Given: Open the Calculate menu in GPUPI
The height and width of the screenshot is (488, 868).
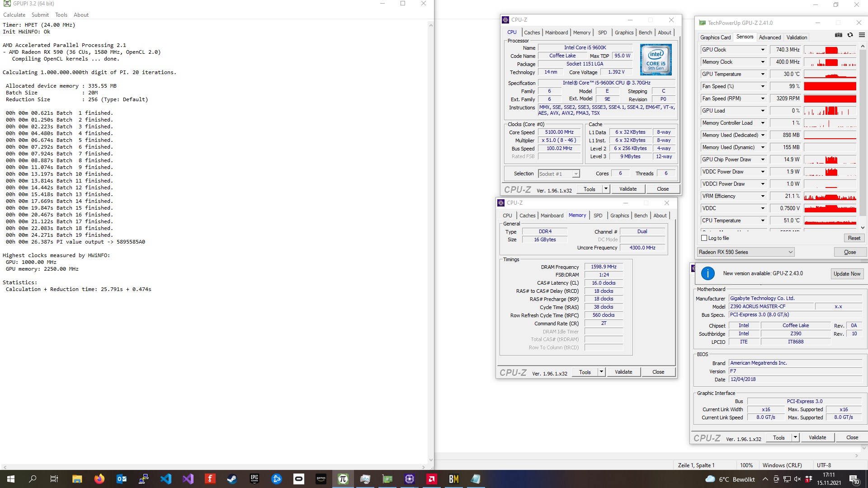Looking at the screenshot, I should click(14, 15).
